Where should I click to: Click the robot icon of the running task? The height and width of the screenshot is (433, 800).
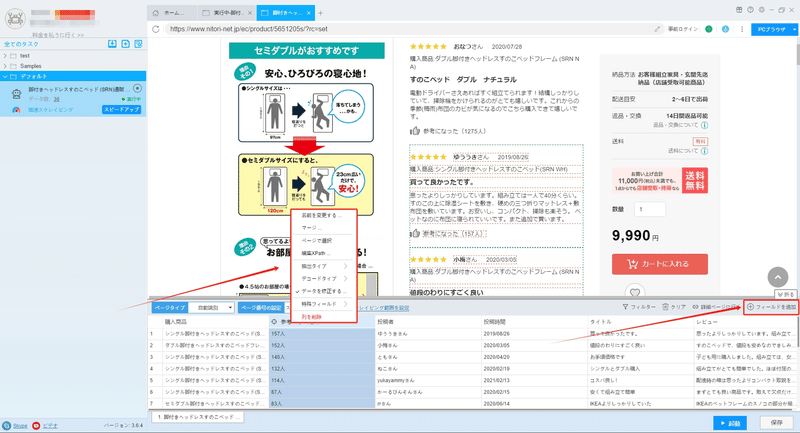(x=16, y=94)
